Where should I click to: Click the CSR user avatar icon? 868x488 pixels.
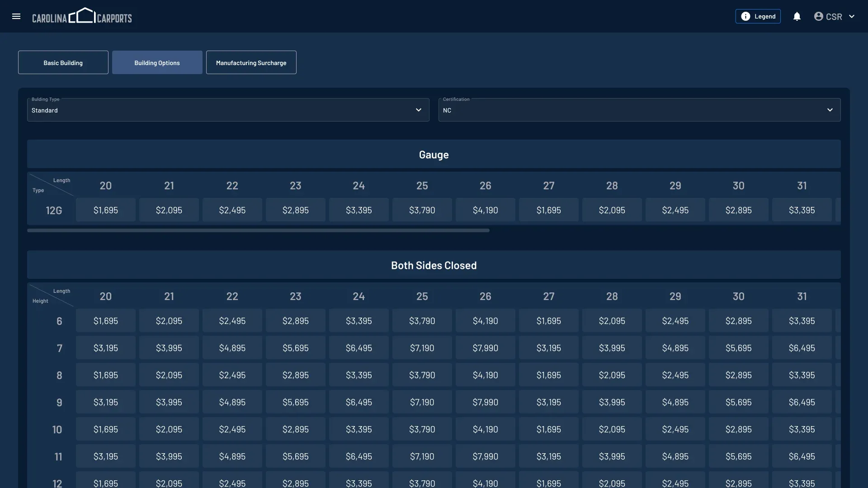tap(818, 16)
